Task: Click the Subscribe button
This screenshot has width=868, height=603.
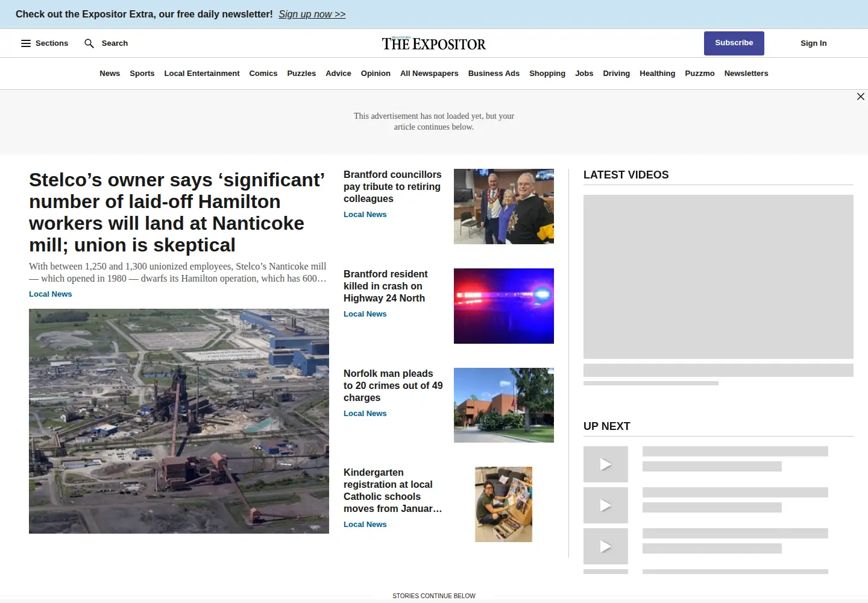Action: coord(734,43)
